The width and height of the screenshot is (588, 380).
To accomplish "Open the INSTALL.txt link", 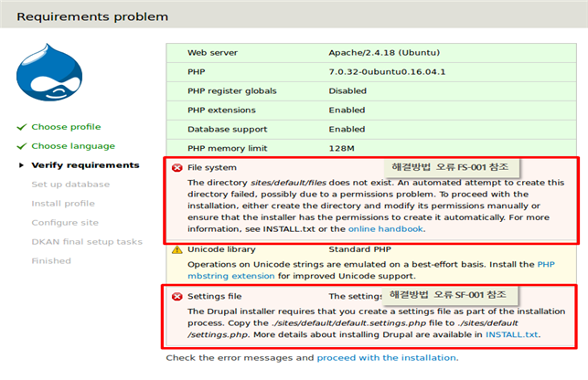I will [x=512, y=334].
